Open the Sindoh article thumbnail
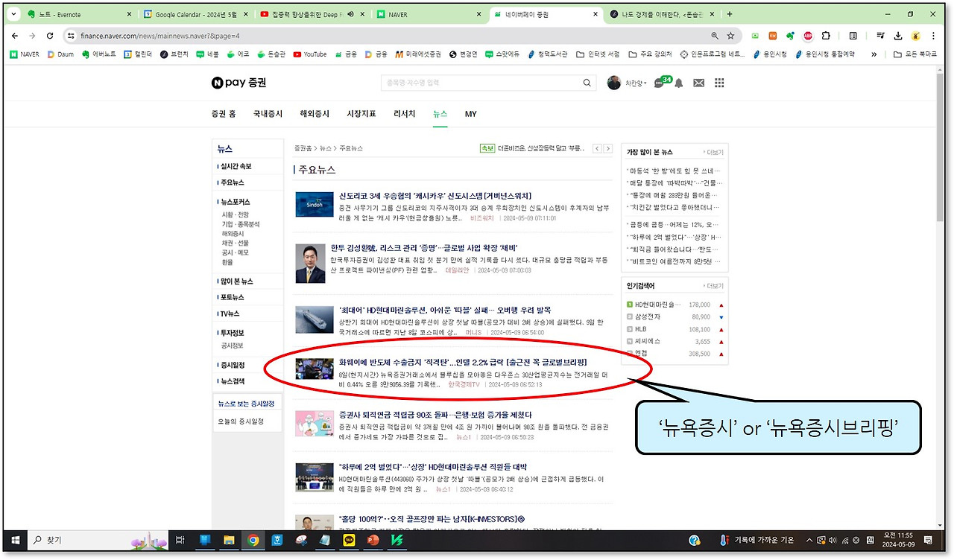954x560 pixels. [x=314, y=204]
